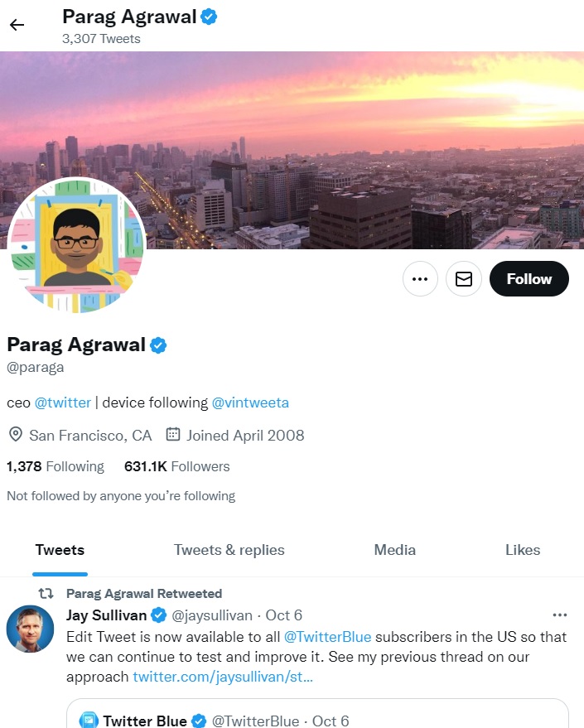
Task: Click the Twitter Blue quoted tweet avatar
Action: click(89, 720)
